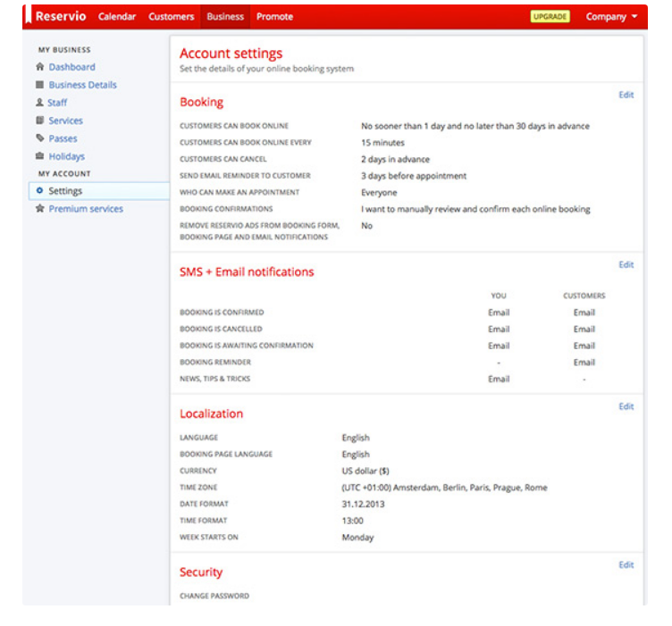Edit the Security section
Screen dimensions: 672x626
[626, 564]
